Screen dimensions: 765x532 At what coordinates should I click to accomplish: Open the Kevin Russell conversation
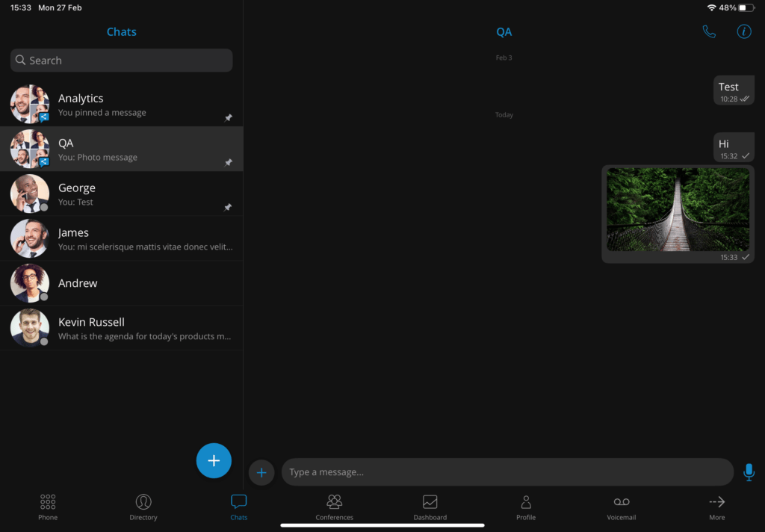pos(122,328)
